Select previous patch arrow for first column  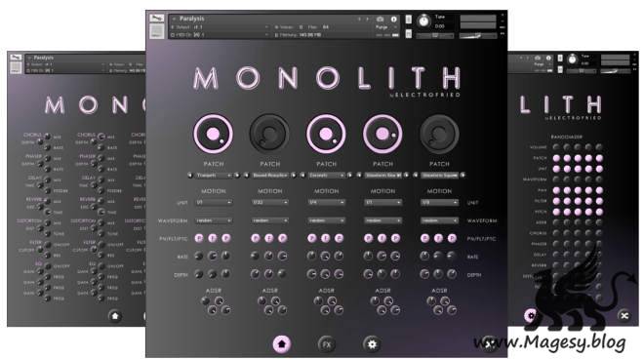point(189,176)
